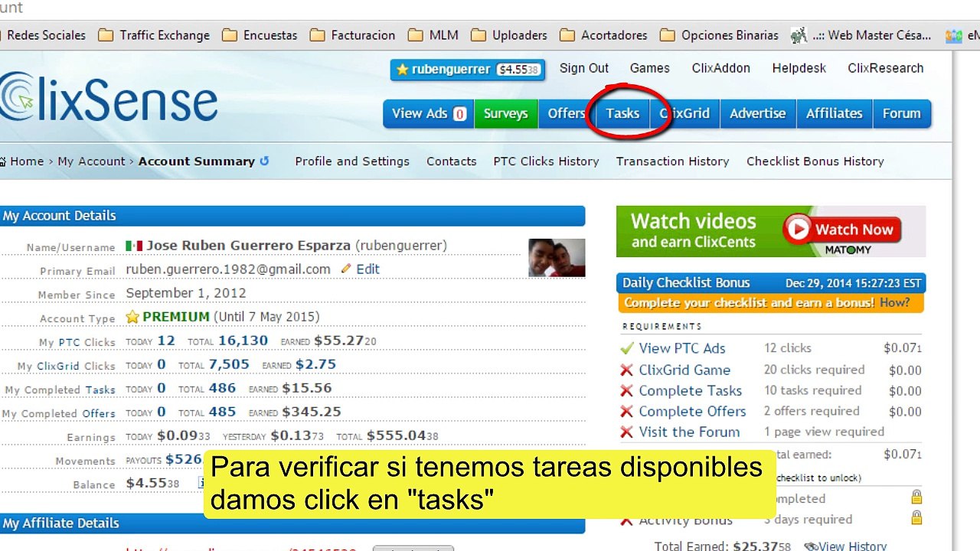Click the email ruben.guerrero.1982@gmail.com
The width and height of the screenshot is (980, 551).
[x=228, y=269]
